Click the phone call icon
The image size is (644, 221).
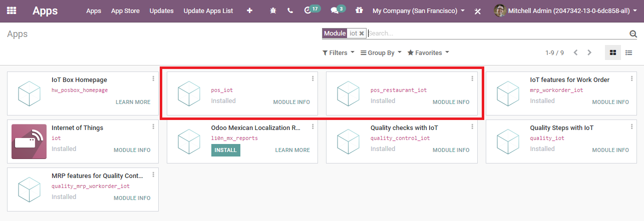pos(290,10)
